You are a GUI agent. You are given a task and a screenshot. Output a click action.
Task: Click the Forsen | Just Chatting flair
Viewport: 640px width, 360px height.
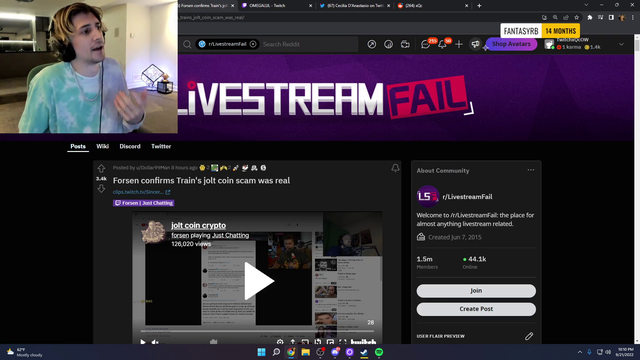pyautogui.click(x=144, y=203)
